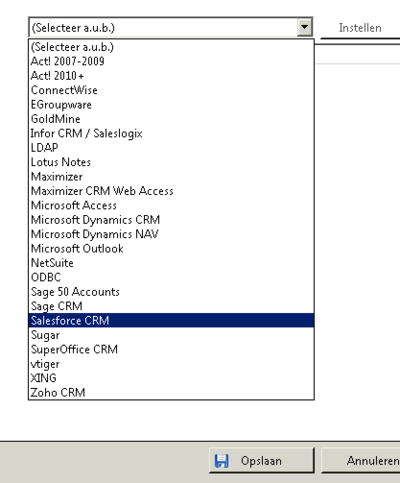Screen dimensions: 400x483
Task: Select Lotus Notes entry
Action: 171,162
